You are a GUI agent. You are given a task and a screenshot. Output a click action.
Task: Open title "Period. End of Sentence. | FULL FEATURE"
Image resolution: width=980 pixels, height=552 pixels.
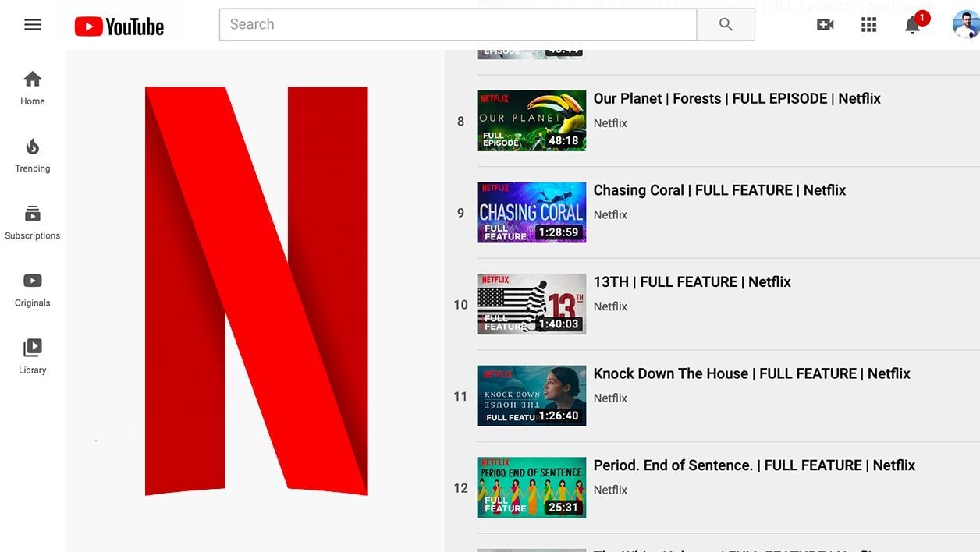pos(755,465)
